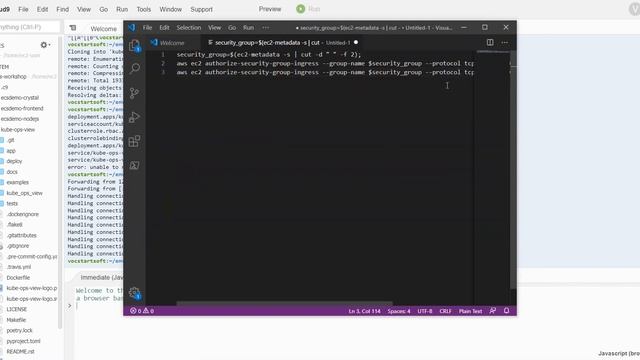Click the green Run icon in Cloud9

(300, 9)
